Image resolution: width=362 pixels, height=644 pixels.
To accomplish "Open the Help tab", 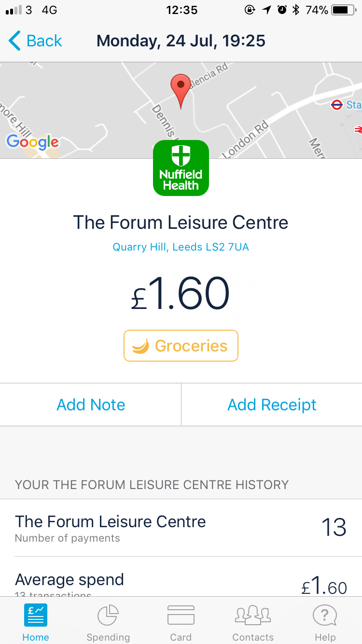I will [x=325, y=623].
